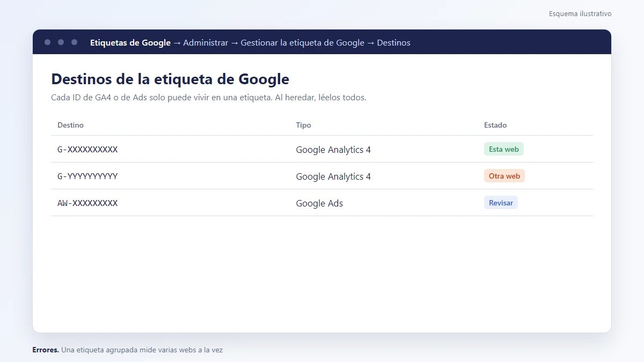Select Gestionar la etiqueta de Google breadcrumb
Image resolution: width=644 pixels, height=362 pixels.
tap(303, 42)
